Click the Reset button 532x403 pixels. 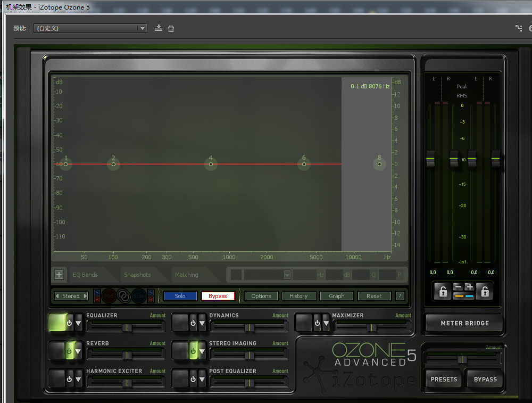point(374,296)
